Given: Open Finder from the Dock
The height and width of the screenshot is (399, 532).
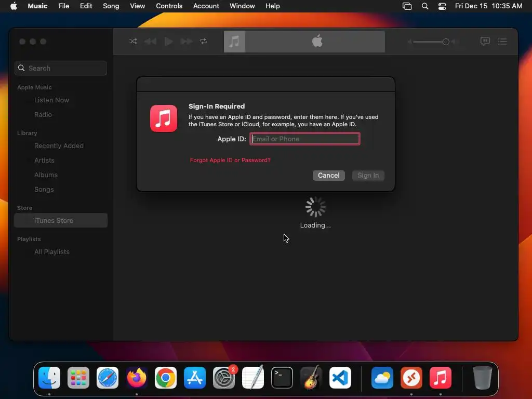Looking at the screenshot, I should [49, 378].
